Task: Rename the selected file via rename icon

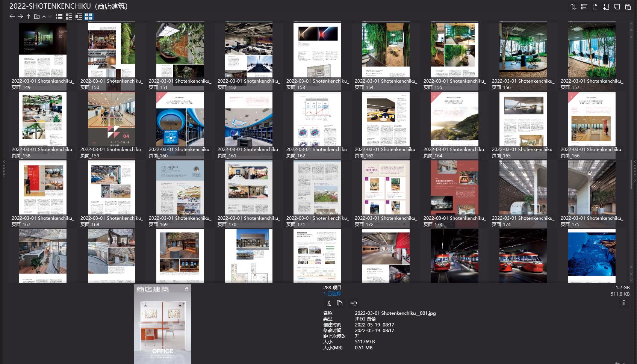Action: 353,303
